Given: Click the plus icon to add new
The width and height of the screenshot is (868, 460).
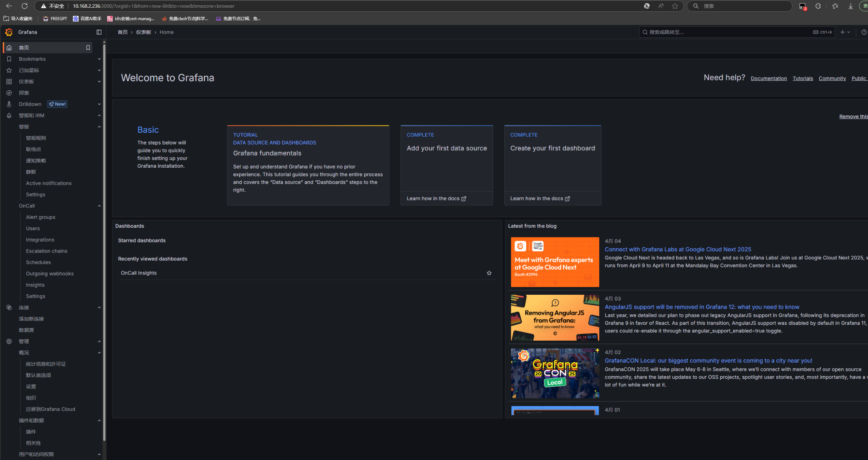Looking at the screenshot, I should click(x=842, y=32).
